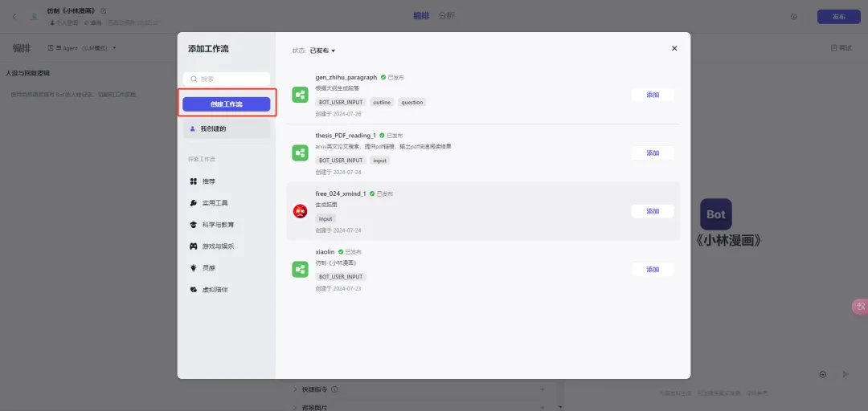Click the circled plus icon in the chat input
The height and width of the screenshot is (411, 868).
pyautogui.click(x=823, y=375)
